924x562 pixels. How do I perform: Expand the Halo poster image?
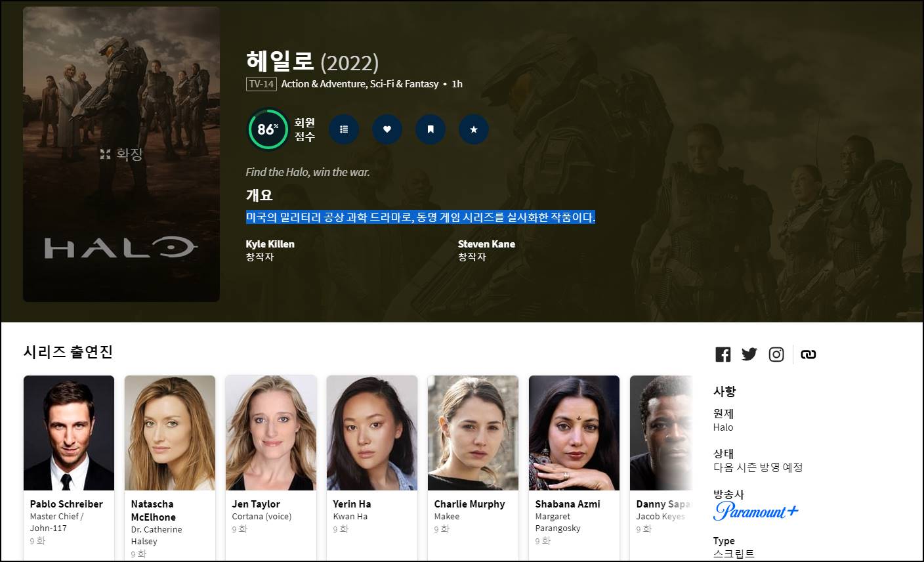click(121, 154)
